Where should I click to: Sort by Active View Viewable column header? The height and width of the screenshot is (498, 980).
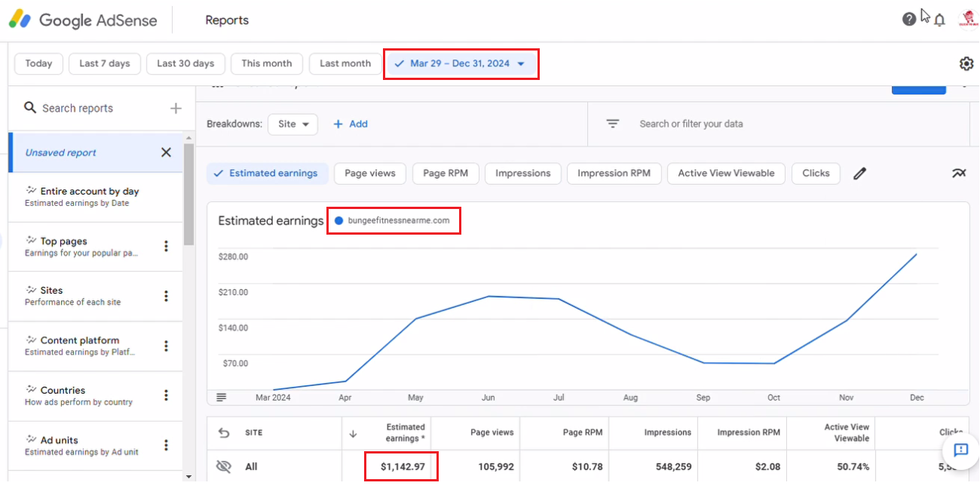[847, 432]
